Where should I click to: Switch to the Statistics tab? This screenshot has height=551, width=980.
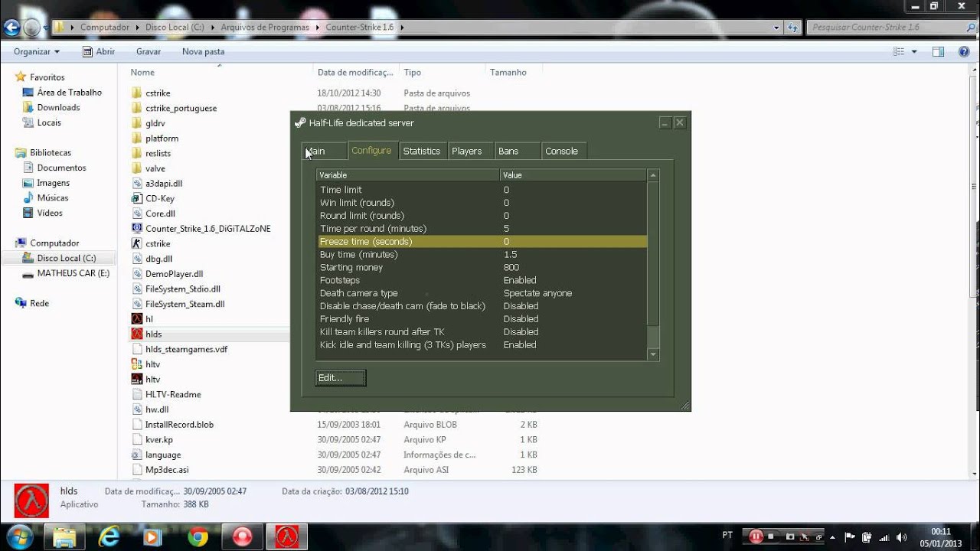tap(422, 151)
